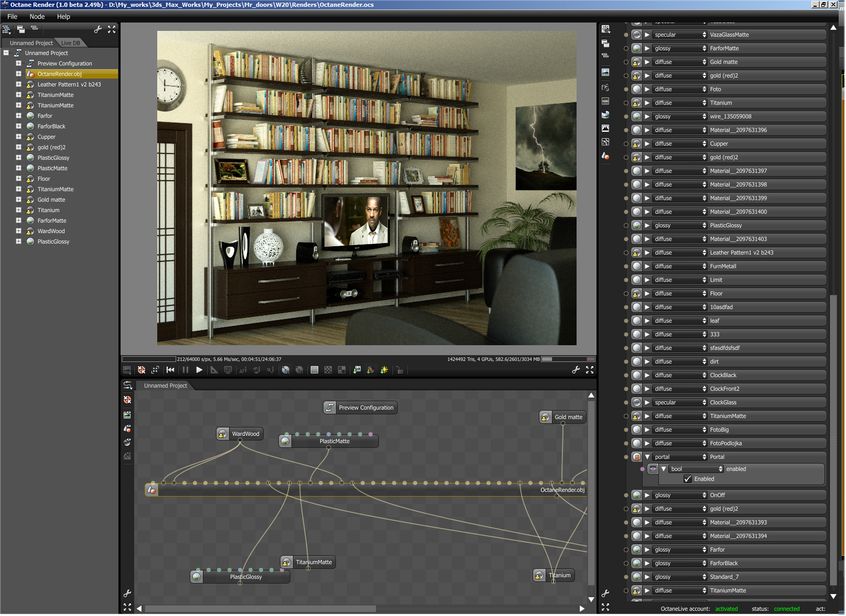Viewport: 846px width, 616px height.
Task: Click the yellow sun material-pick icon
Action: pyautogui.click(x=384, y=370)
